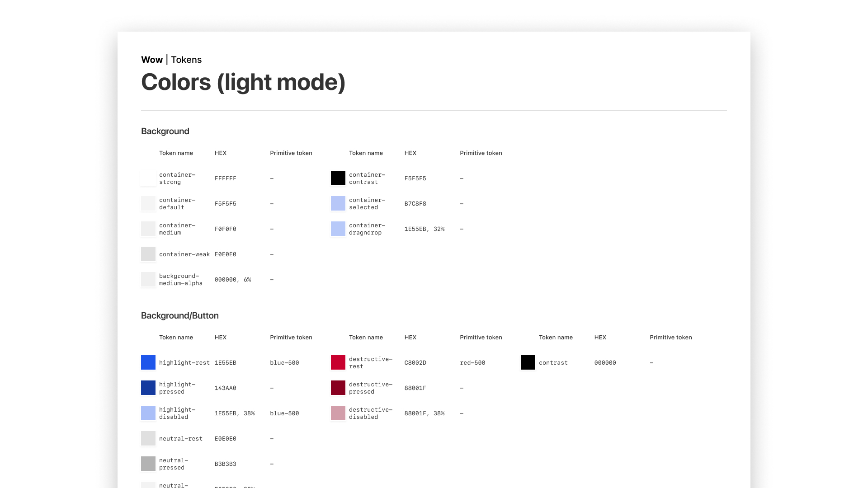Click the Colors (light mode) title

point(243,82)
